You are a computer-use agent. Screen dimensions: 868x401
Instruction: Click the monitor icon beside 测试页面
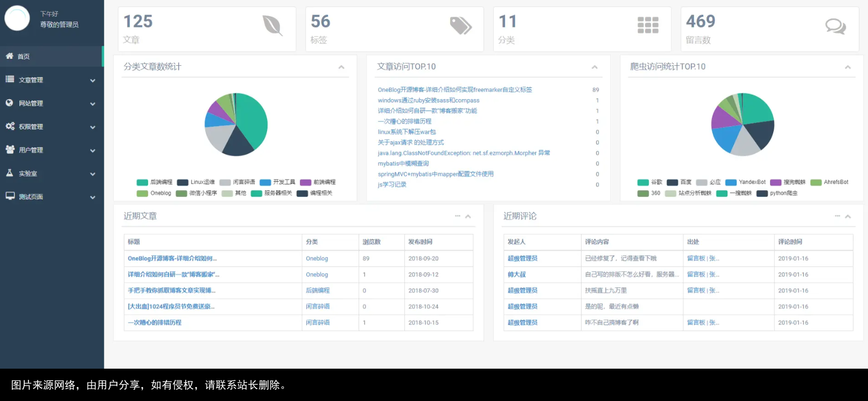10,196
